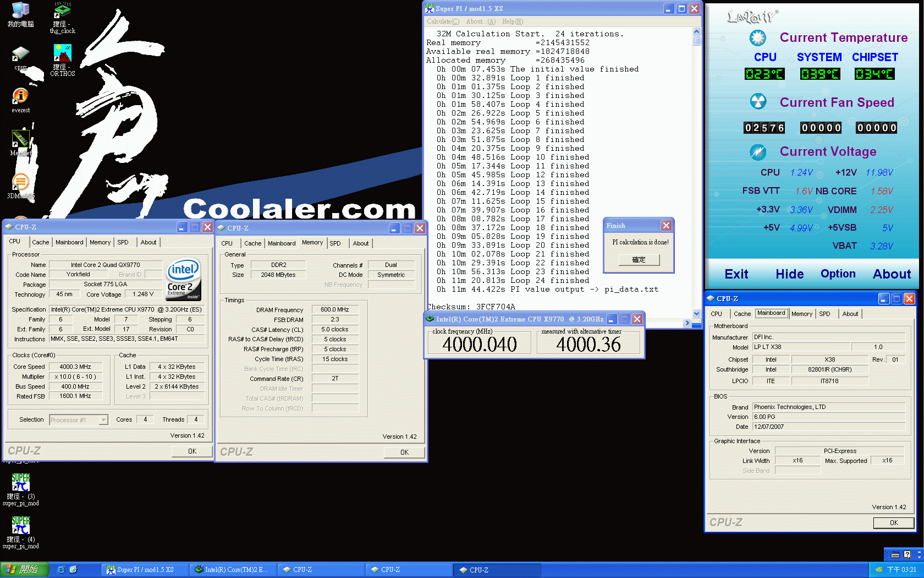Screen dimensions: 924x578
Task: Select About tab in right CPU-Z window
Action: (x=850, y=314)
